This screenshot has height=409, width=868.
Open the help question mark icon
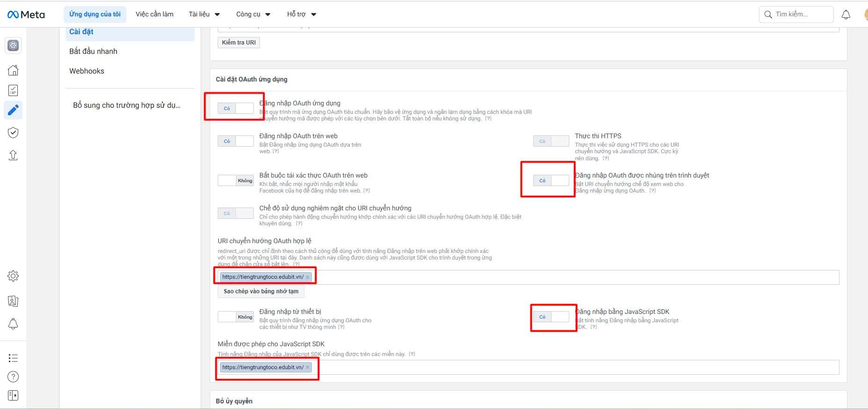[13, 377]
